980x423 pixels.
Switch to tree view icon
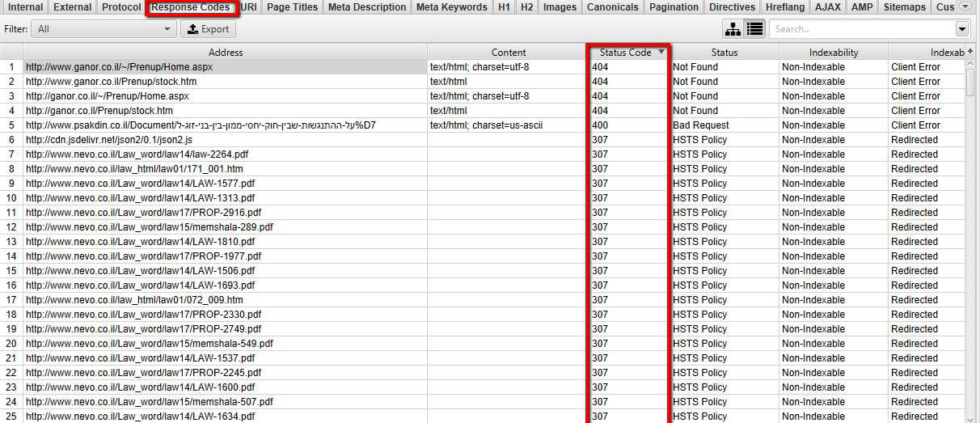click(x=733, y=29)
